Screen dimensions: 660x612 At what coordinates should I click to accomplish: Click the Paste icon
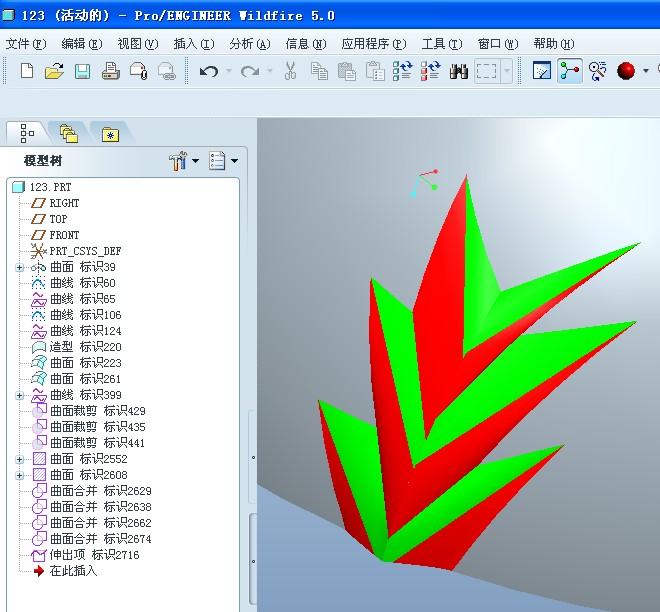(347, 71)
